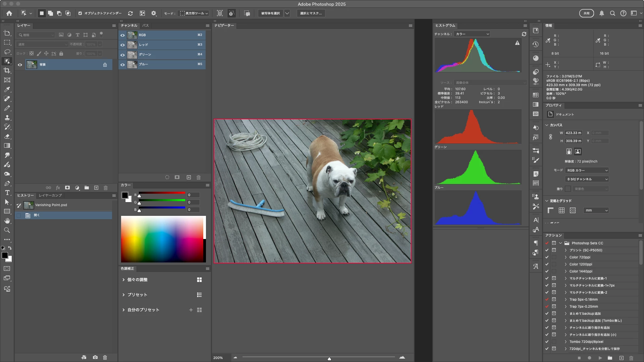Expand the Color 720ppi action
Screen dimensions: 644x362
[566, 257]
